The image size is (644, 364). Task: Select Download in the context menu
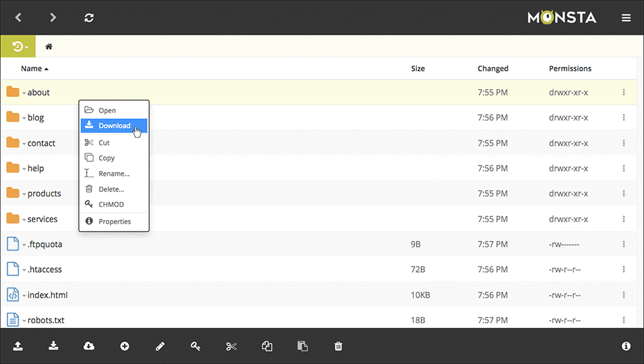click(x=114, y=125)
